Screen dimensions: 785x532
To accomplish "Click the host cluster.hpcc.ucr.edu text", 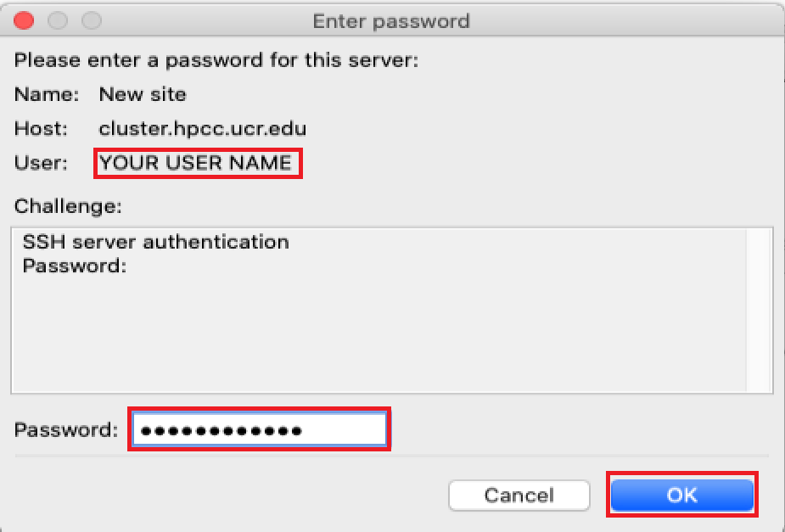I will (x=203, y=129).
